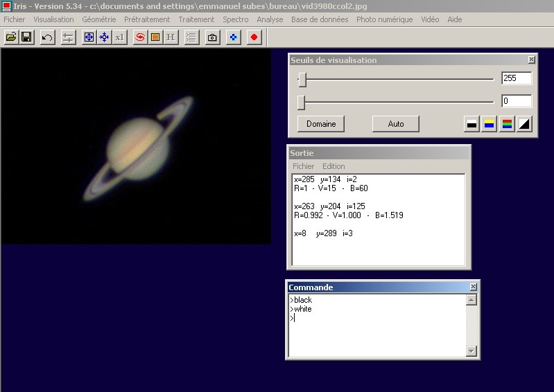Click the Saturn planet image
The width and height of the screenshot is (554, 392).
139,149
